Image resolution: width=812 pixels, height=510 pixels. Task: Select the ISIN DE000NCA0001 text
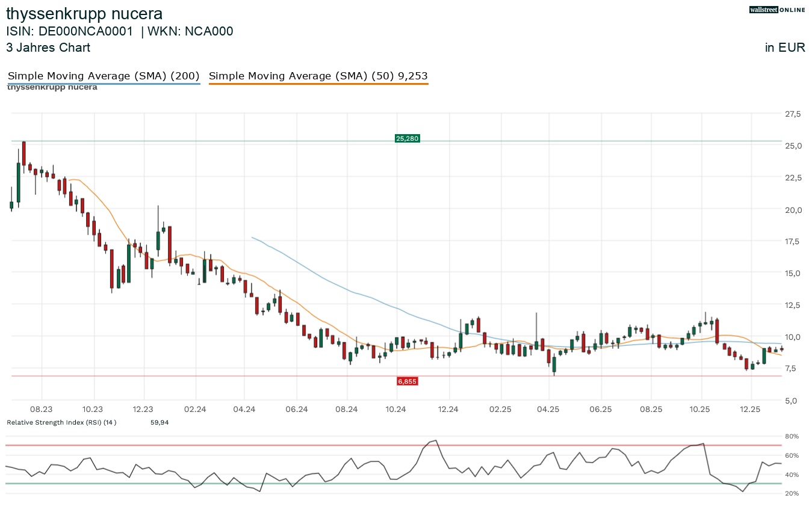click(69, 31)
